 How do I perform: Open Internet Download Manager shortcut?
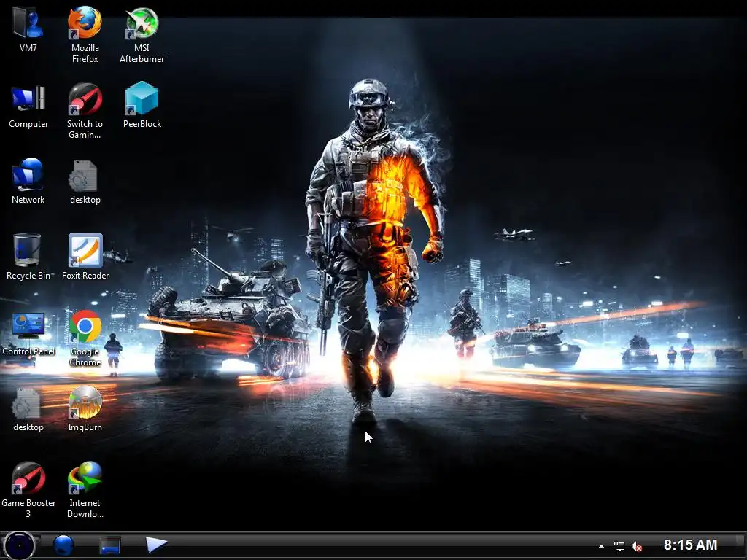(x=85, y=489)
